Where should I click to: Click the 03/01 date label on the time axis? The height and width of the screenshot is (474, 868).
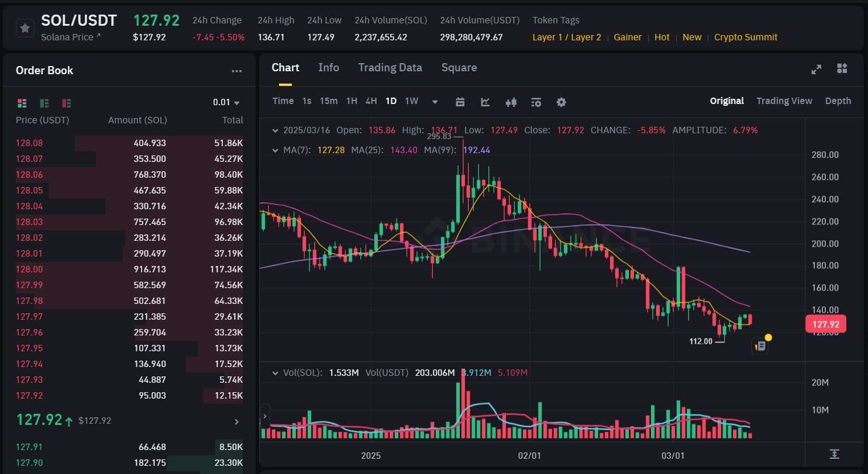coord(673,456)
